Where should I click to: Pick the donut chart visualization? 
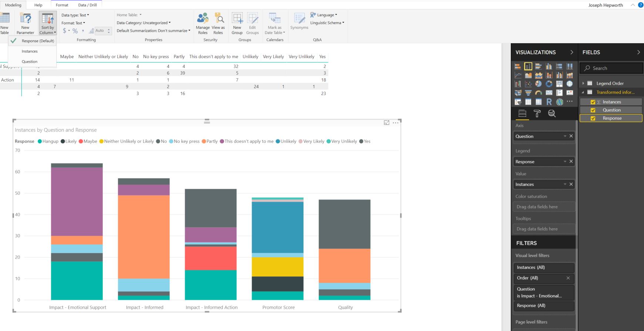coord(549,84)
